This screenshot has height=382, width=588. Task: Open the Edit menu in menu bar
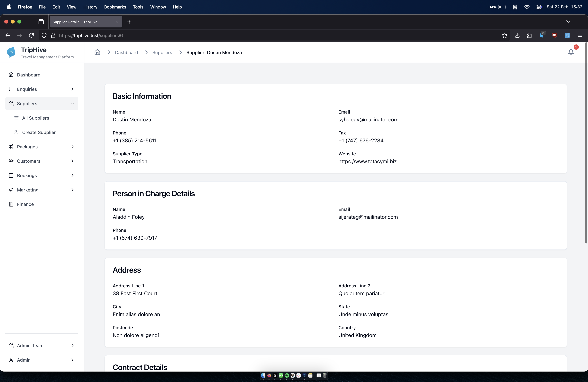[x=56, y=7]
